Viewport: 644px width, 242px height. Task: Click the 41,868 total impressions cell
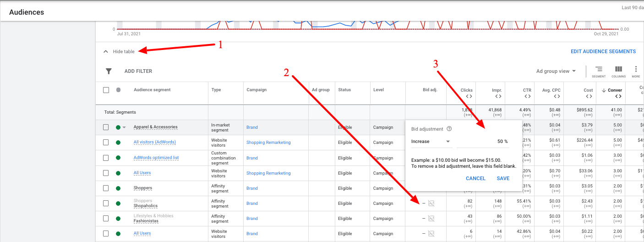tap(494, 110)
